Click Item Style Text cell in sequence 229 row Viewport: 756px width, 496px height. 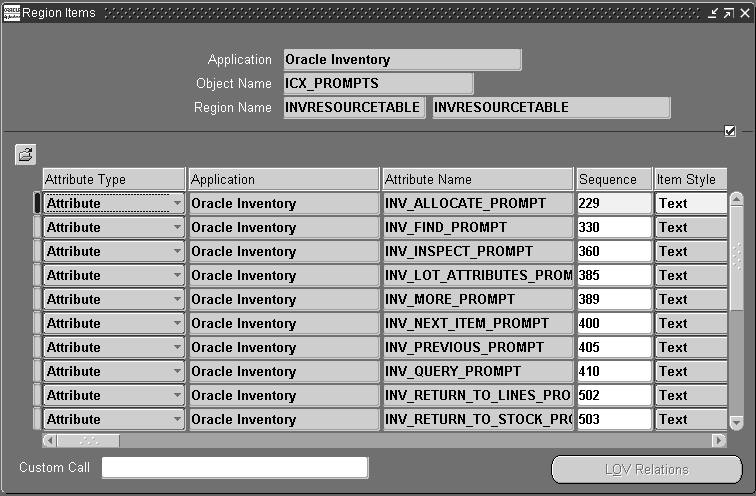point(691,203)
